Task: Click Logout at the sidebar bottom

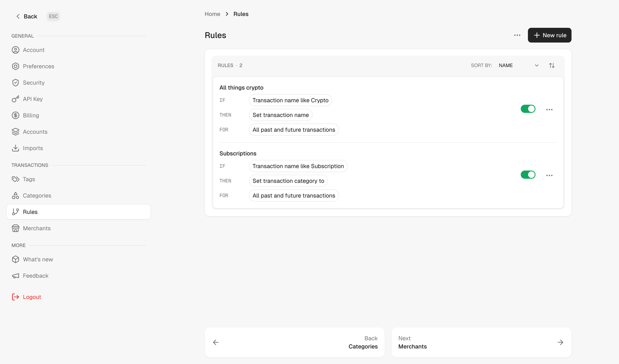Action: 32,297
